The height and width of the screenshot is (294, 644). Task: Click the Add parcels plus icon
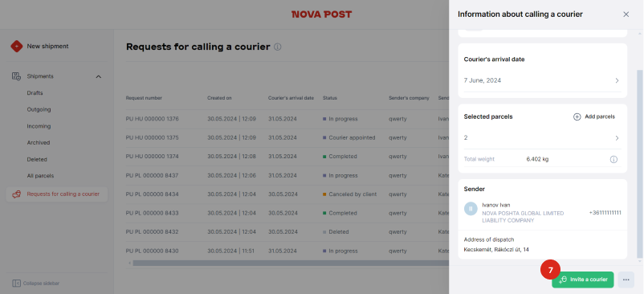click(577, 116)
